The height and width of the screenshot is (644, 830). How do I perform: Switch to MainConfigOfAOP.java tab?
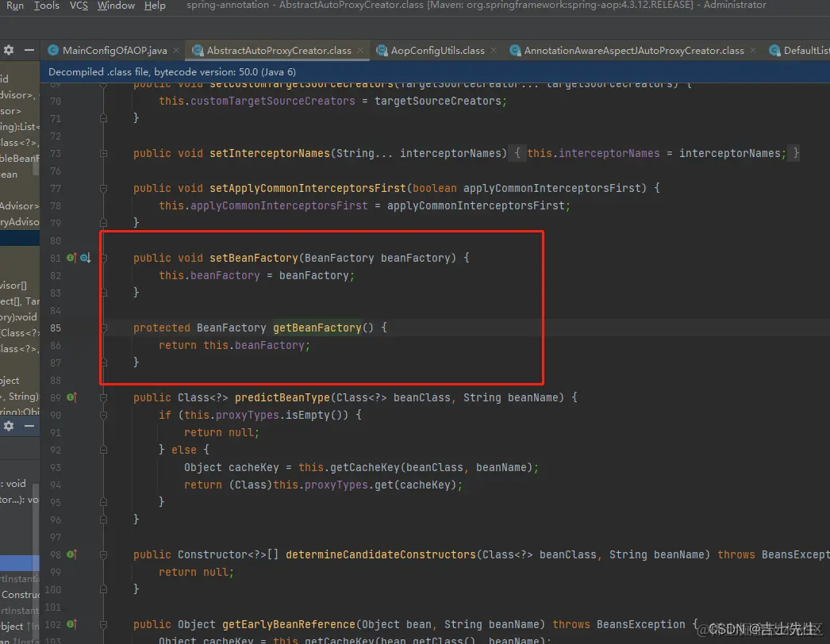pos(114,50)
